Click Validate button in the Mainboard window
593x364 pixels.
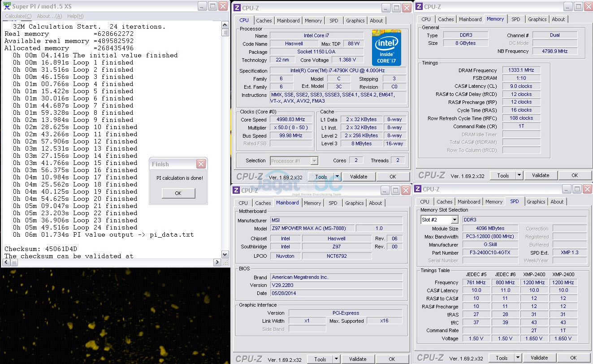tap(358, 359)
